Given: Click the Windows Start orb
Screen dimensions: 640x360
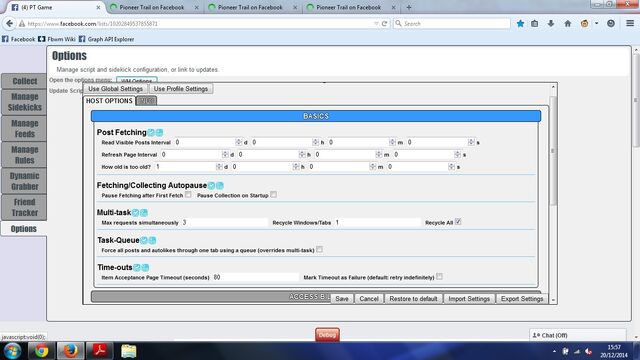Looking at the screenshot, I should (x=13, y=351).
